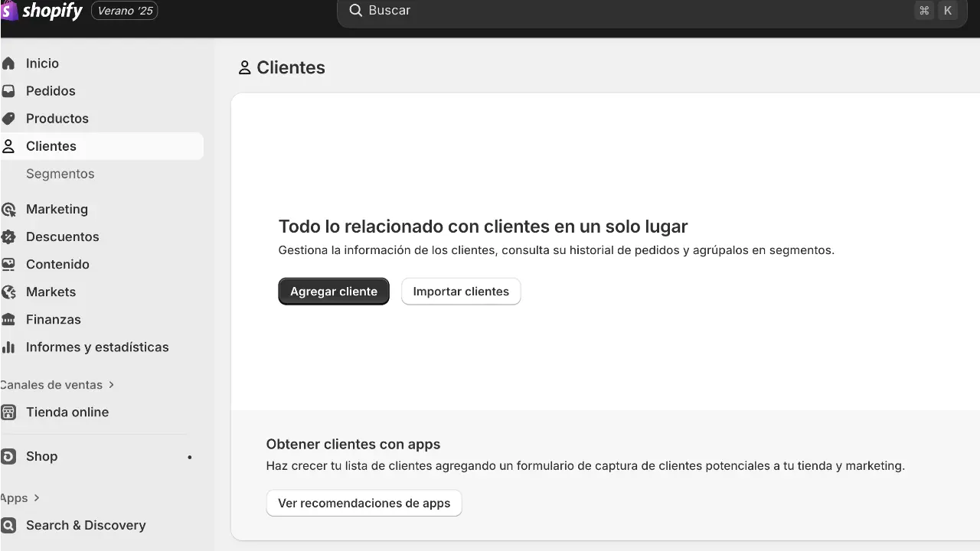Viewport: 980px width, 551px height.
Task: Select Segmentos under Clientes
Action: 60,174
